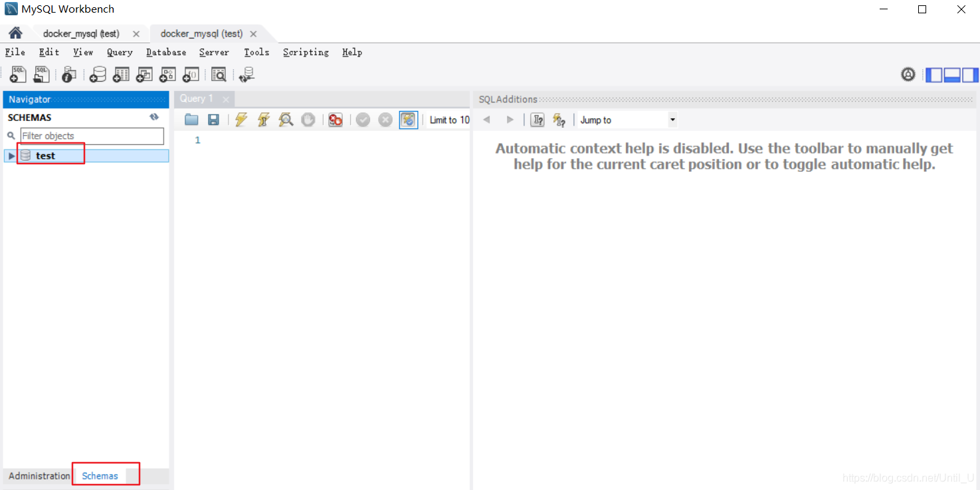The image size is (980, 490).
Task: Open the object inspector icon
Action: [x=69, y=74]
